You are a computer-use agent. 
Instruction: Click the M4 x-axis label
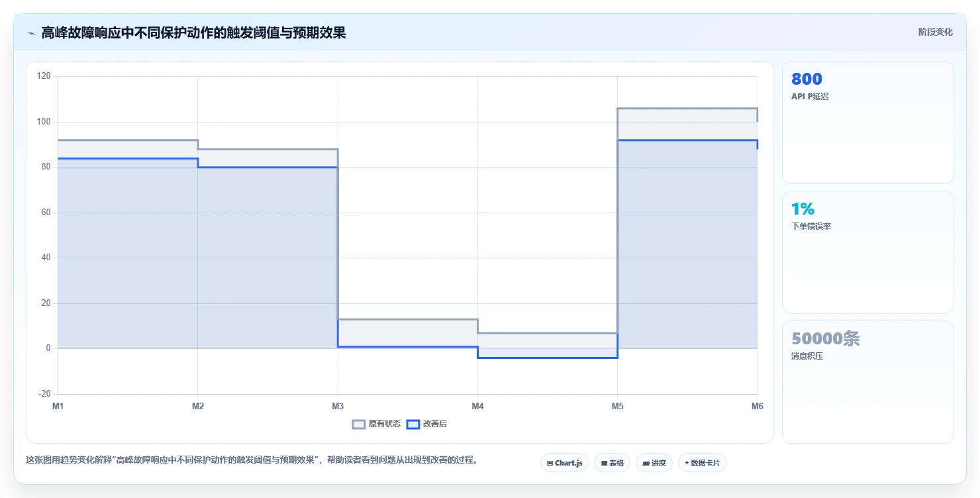[x=477, y=406]
